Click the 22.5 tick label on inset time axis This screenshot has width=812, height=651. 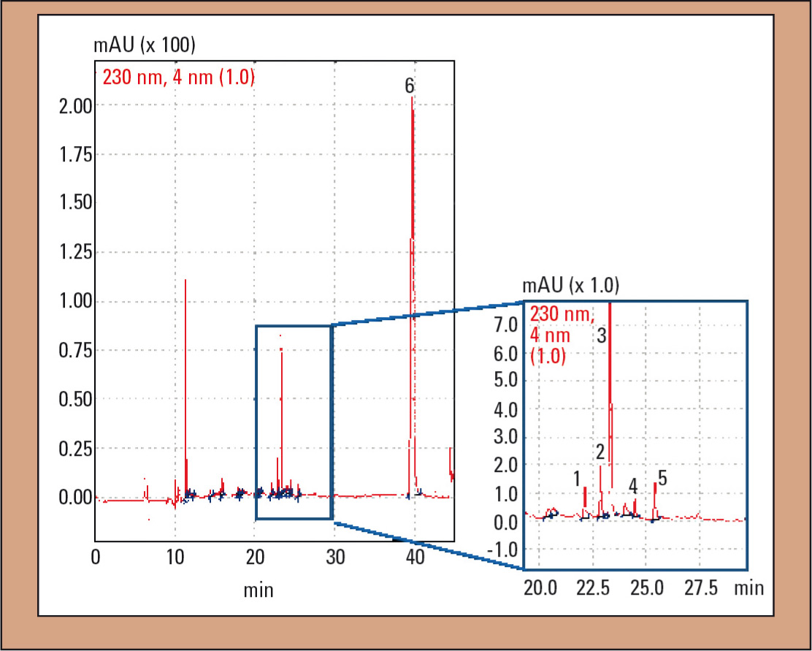click(x=594, y=588)
